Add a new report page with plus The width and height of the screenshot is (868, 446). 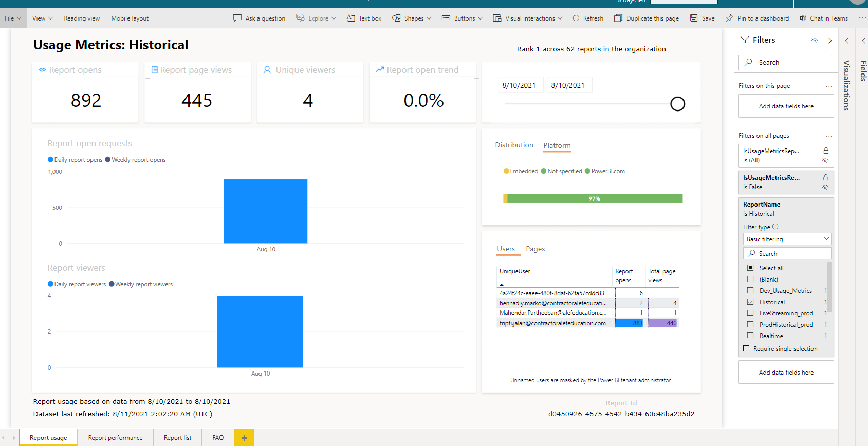244,438
